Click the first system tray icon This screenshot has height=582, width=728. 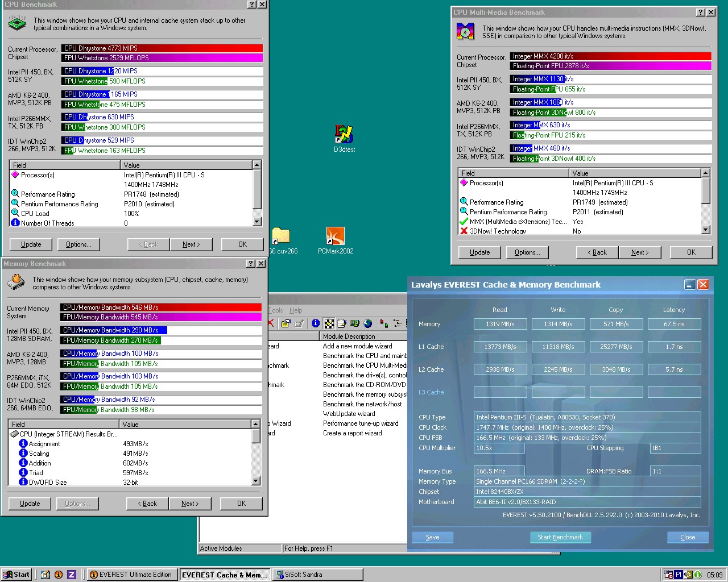(x=669, y=575)
